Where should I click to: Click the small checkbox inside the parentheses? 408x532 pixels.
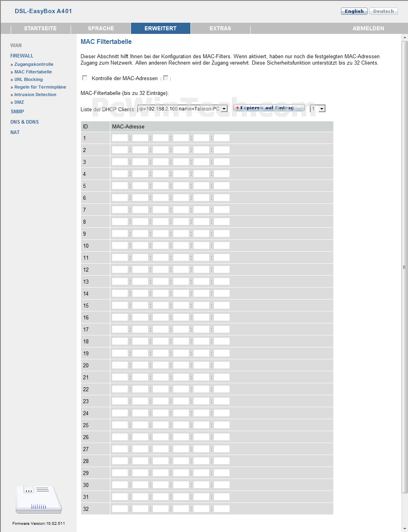point(166,78)
